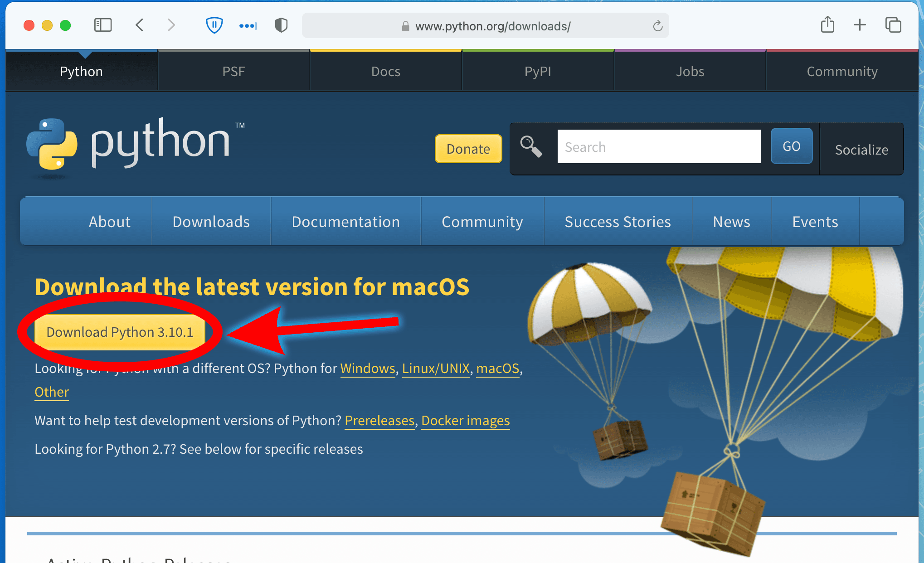Click the address bar URL field
Image resolution: width=924 pixels, height=563 pixels.
point(485,26)
